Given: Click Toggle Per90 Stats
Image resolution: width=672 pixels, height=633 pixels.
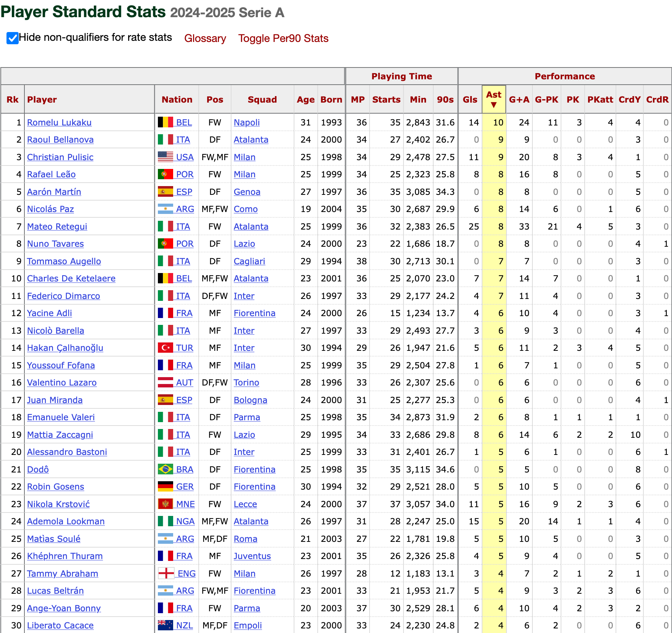Looking at the screenshot, I should [283, 39].
